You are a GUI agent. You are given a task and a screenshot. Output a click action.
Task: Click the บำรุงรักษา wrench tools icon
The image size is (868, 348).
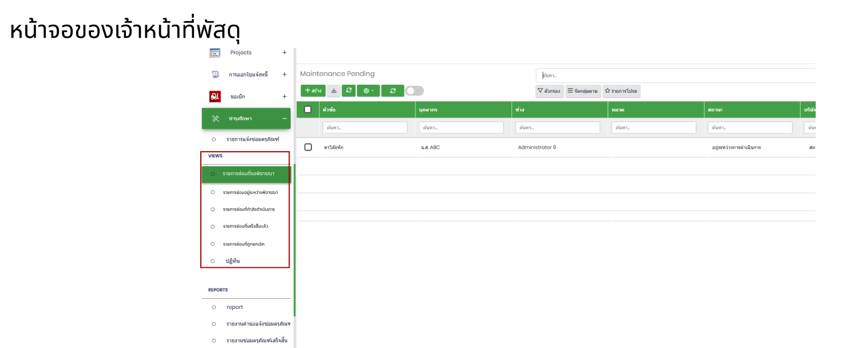point(216,118)
